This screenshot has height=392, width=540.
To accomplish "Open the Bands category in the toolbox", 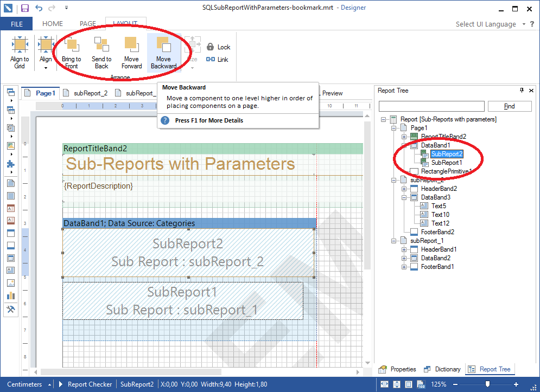I will (x=11, y=92).
